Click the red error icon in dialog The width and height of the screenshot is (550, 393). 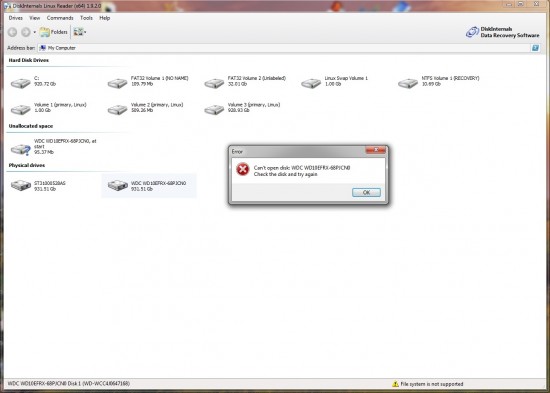[x=242, y=169]
